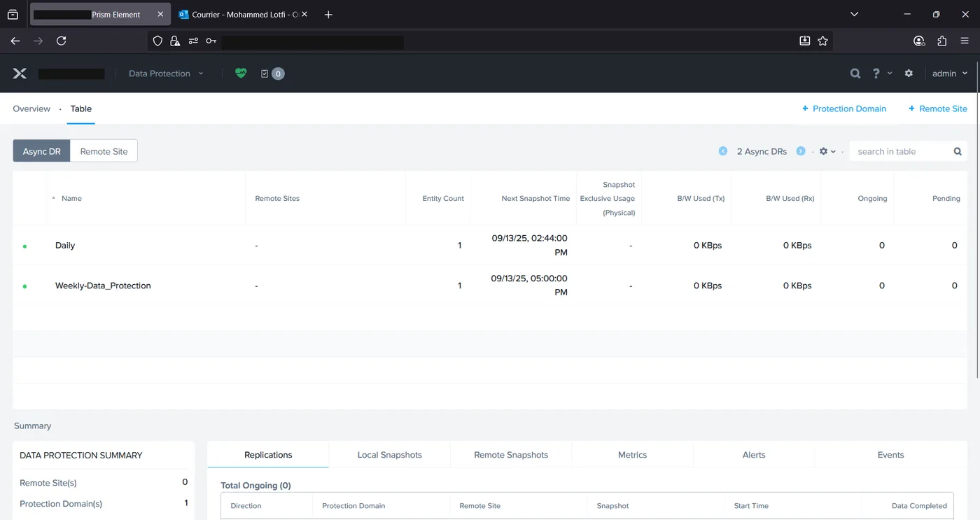Click the install/download icon in address bar
Screen dimensions: 980x520
tap(805, 41)
